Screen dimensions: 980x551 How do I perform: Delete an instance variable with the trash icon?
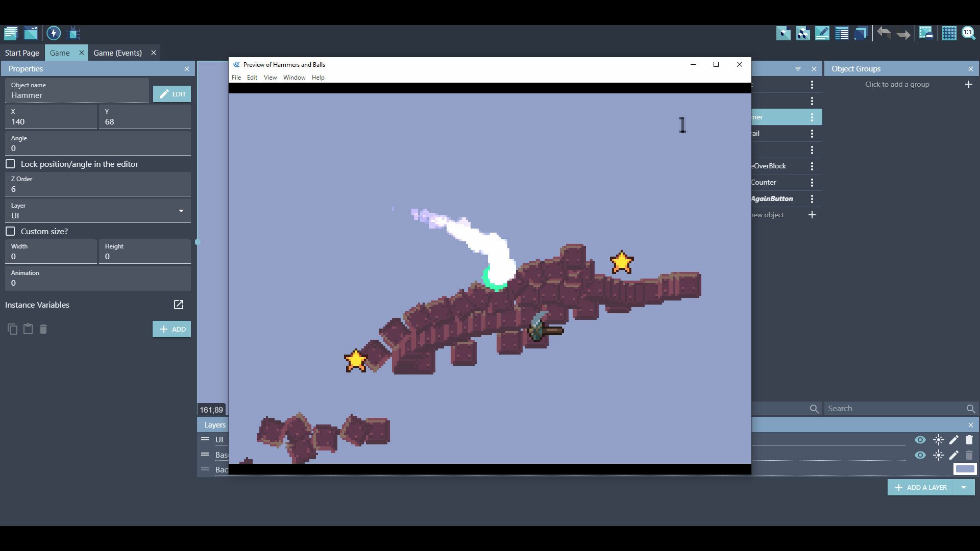click(x=43, y=329)
